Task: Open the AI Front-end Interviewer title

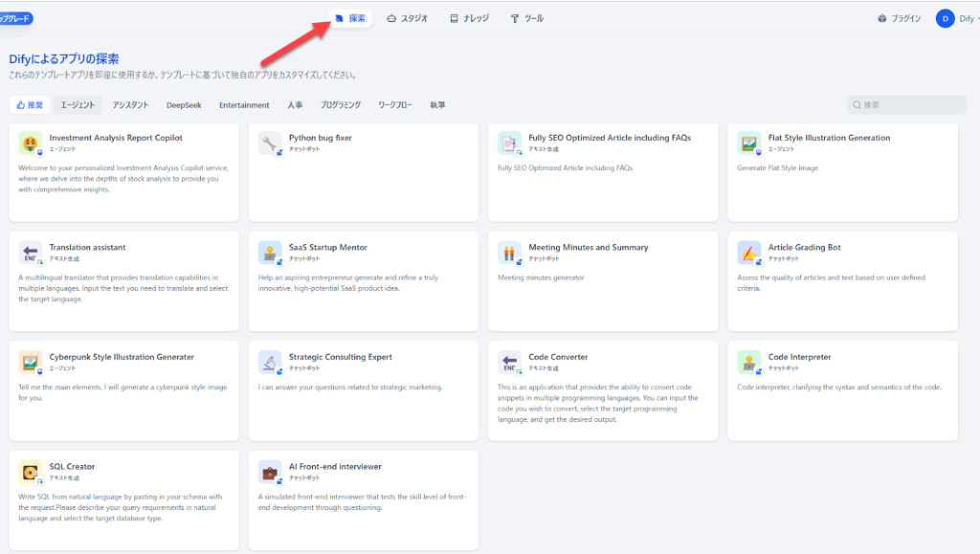Action: pyautogui.click(x=335, y=467)
